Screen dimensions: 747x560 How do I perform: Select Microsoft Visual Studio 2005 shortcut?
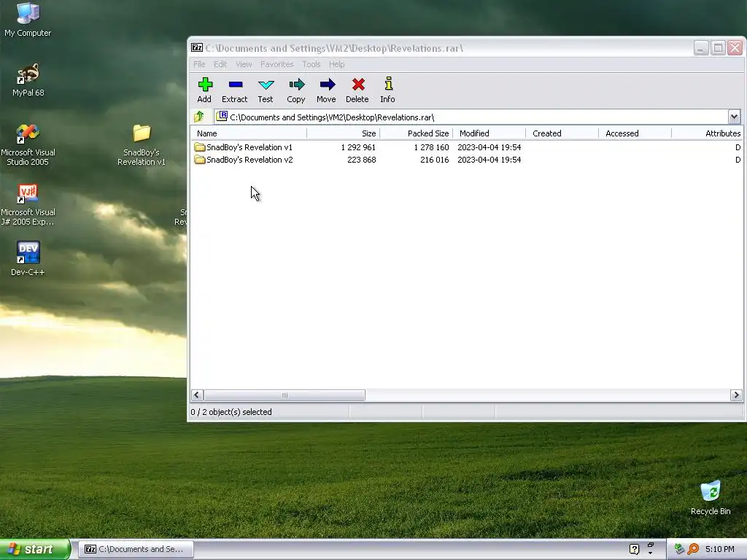28,144
